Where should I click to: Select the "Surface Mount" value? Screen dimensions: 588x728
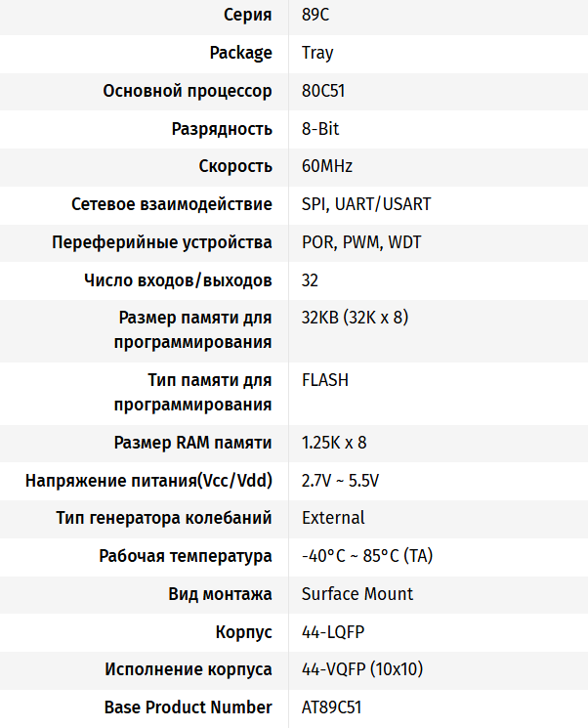357,594
